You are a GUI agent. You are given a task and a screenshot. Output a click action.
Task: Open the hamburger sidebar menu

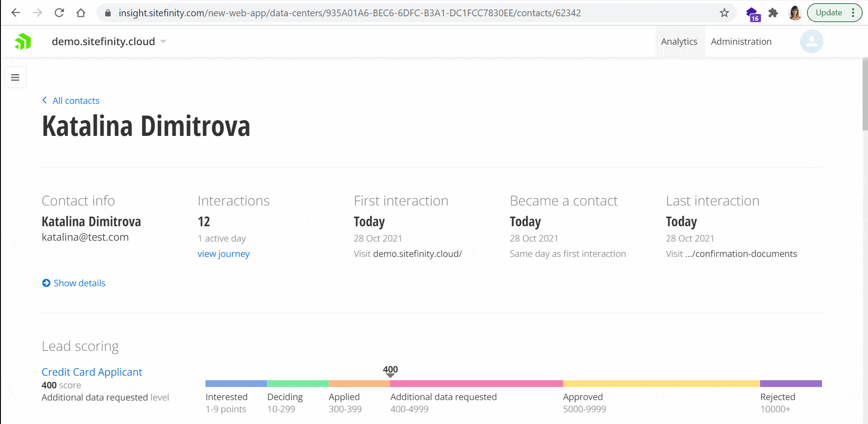click(15, 78)
